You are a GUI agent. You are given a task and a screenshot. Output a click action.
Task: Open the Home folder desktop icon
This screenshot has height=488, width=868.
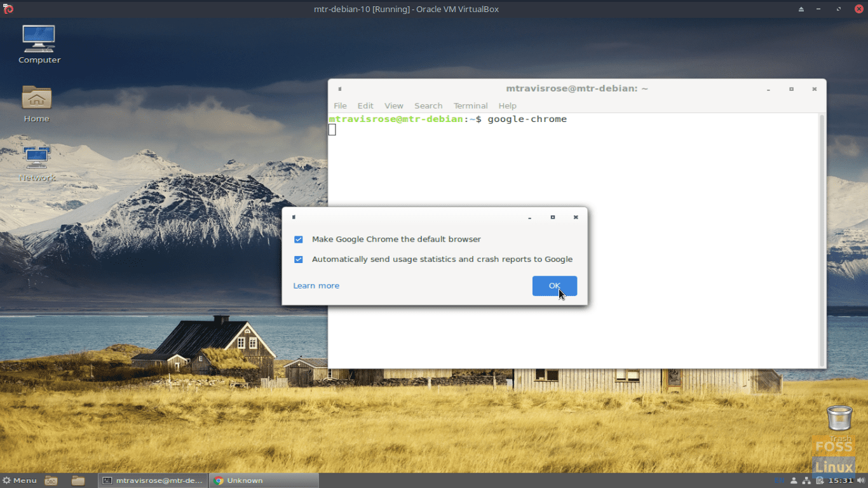point(36,104)
